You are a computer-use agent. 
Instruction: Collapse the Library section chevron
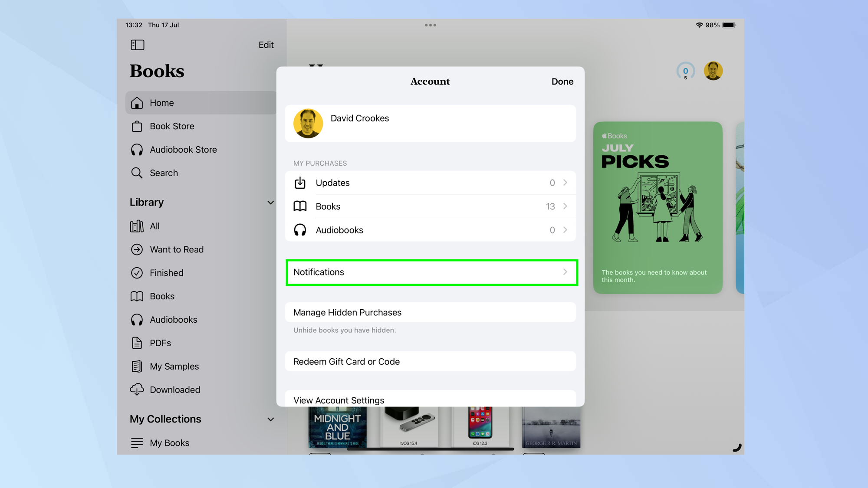[270, 203]
